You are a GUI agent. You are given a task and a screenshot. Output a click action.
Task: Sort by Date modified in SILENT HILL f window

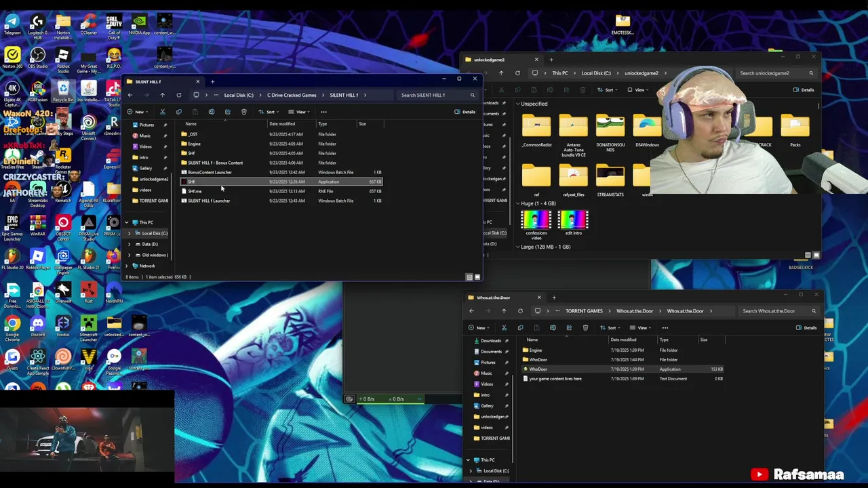[282, 124]
